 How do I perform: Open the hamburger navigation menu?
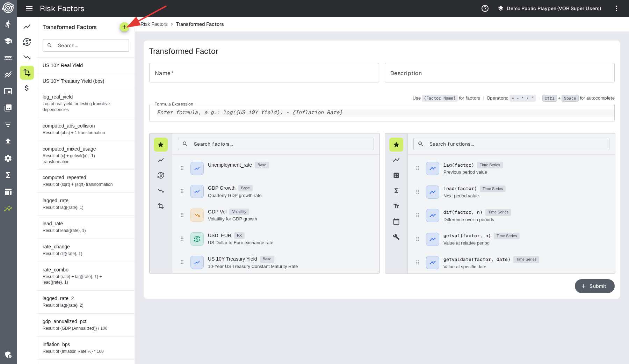(x=29, y=8)
